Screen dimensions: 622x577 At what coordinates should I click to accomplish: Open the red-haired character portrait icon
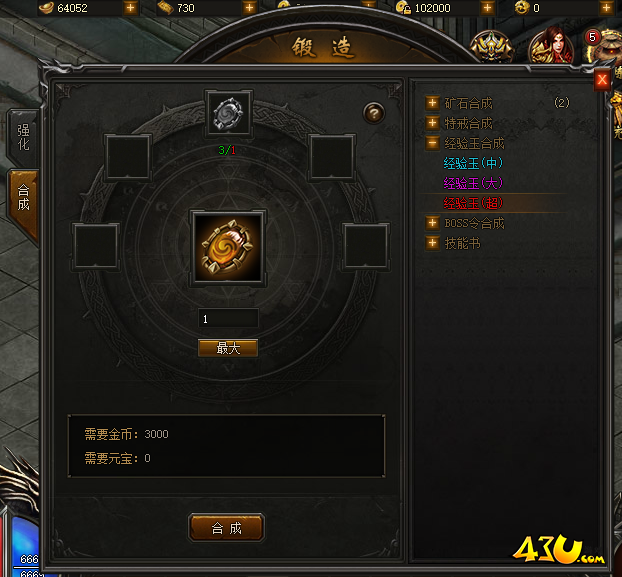552,46
